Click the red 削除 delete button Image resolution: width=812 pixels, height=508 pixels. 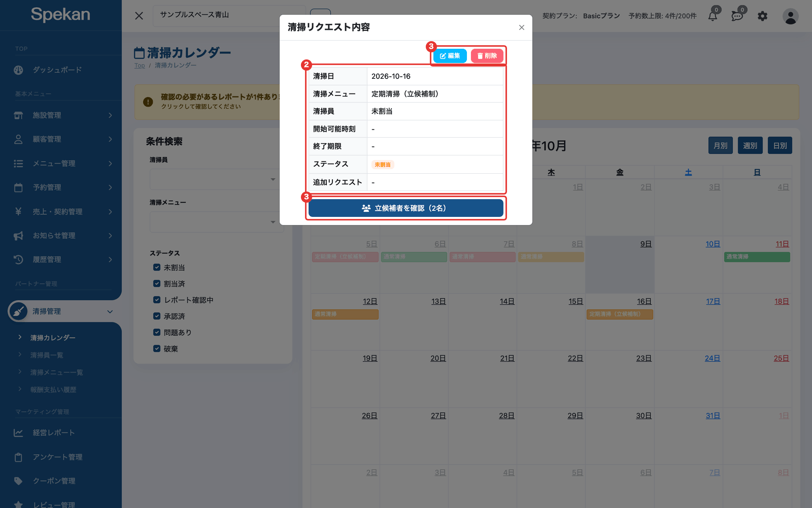[487, 56]
